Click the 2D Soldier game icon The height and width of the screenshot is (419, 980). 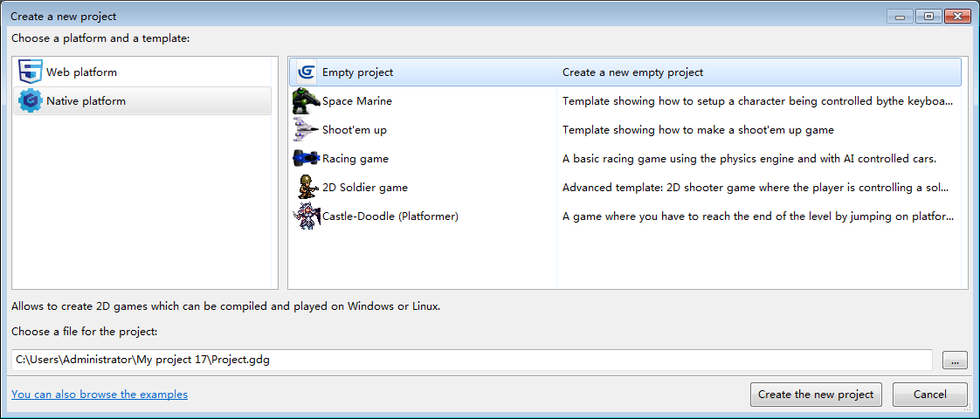tap(307, 187)
